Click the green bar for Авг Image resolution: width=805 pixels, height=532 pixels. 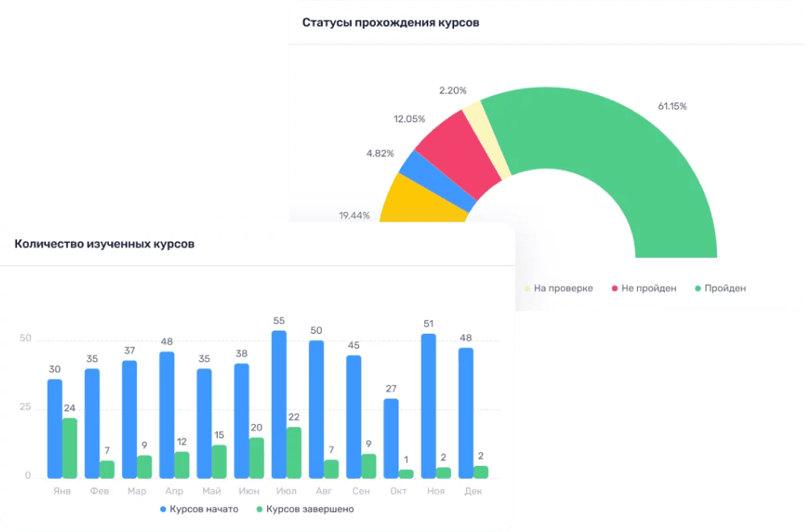[x=332, y=469]
